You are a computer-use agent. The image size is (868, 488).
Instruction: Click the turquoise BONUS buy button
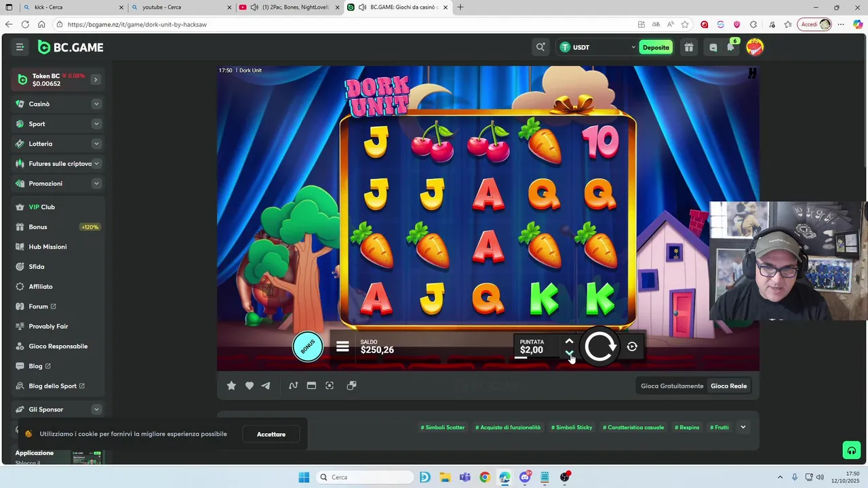point(308,347)
